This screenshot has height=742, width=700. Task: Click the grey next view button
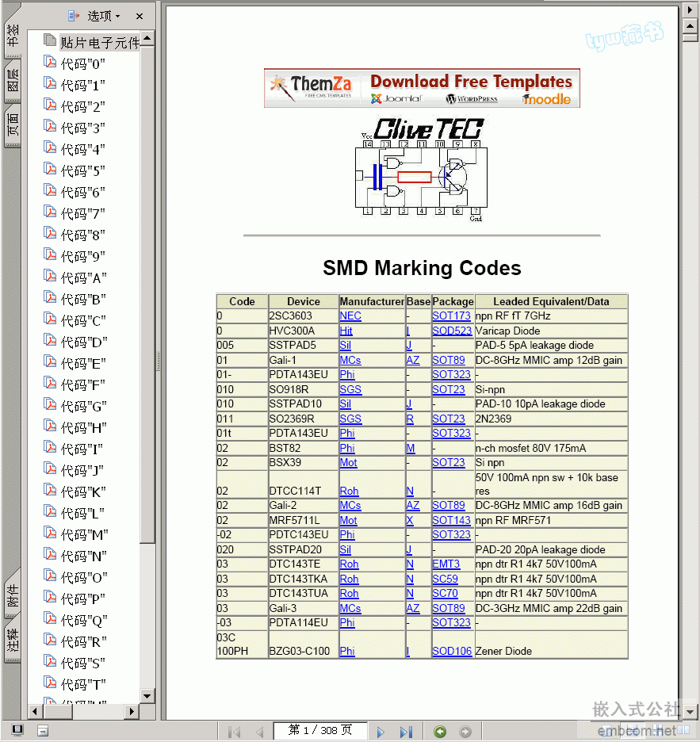click(465, 732)
